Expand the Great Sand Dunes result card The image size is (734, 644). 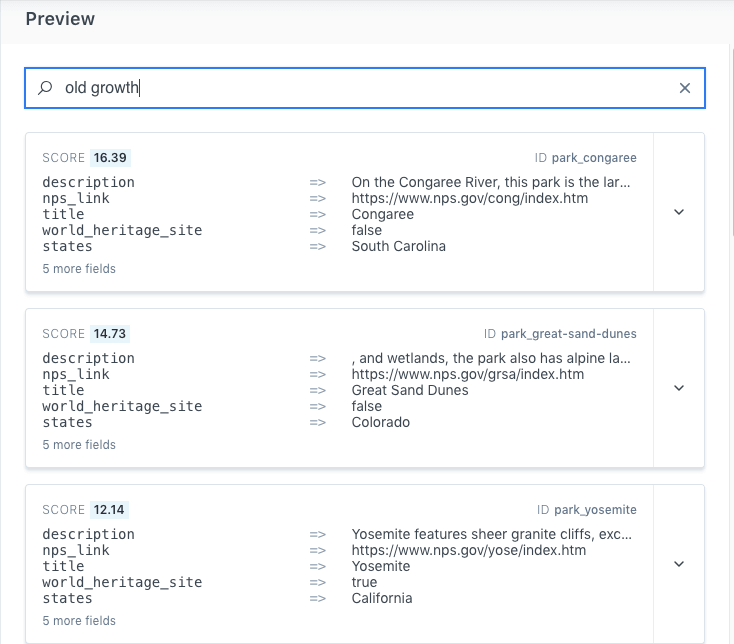tap(679, 388)
